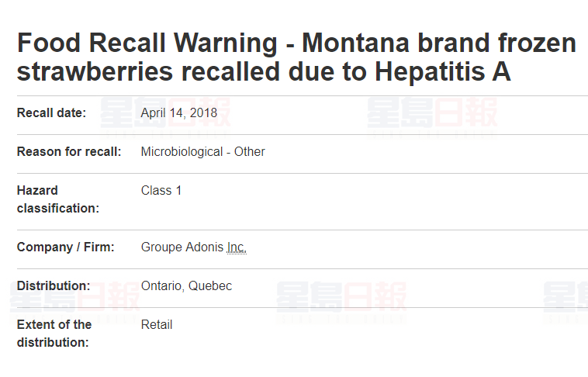
Task: Select the "Microbiological - Other" value
Action: point(202,152)
